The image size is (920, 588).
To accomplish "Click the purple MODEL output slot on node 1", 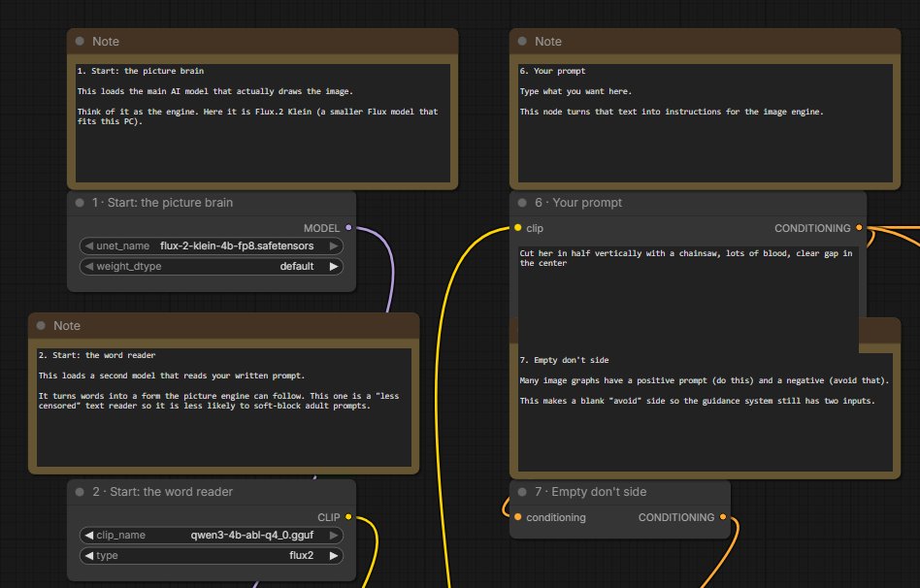I will point(348,227).
